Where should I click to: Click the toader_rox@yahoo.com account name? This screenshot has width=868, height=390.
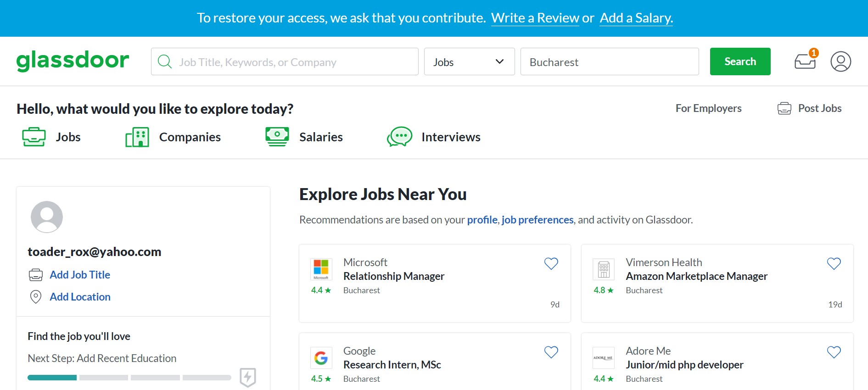(x=95, y=252)
